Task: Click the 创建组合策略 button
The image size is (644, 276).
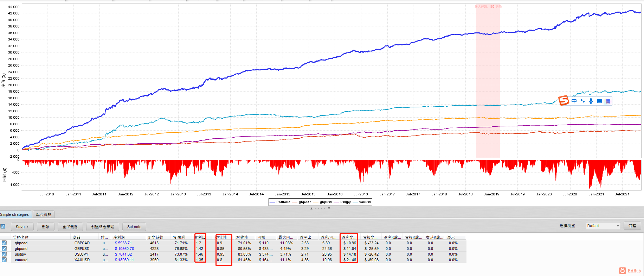Action: (x=103, y=227)
